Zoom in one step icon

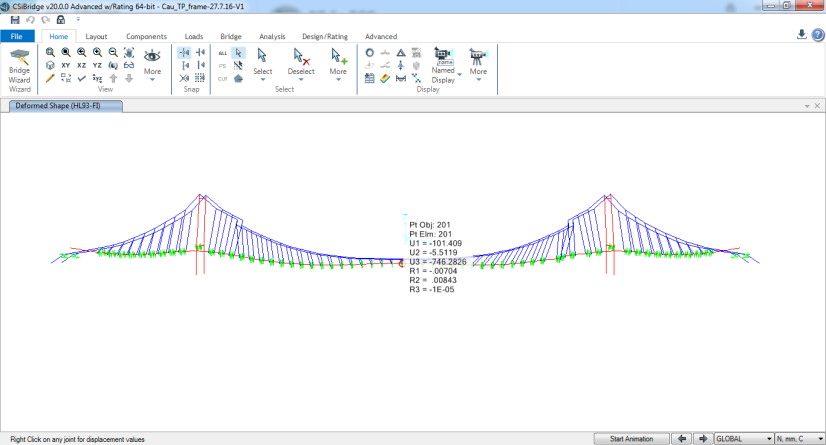(97, 53)
